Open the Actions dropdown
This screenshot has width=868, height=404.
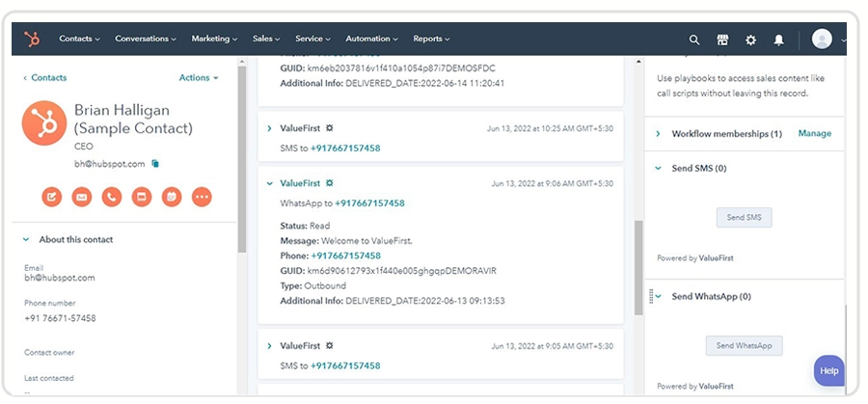coord(199,78)
